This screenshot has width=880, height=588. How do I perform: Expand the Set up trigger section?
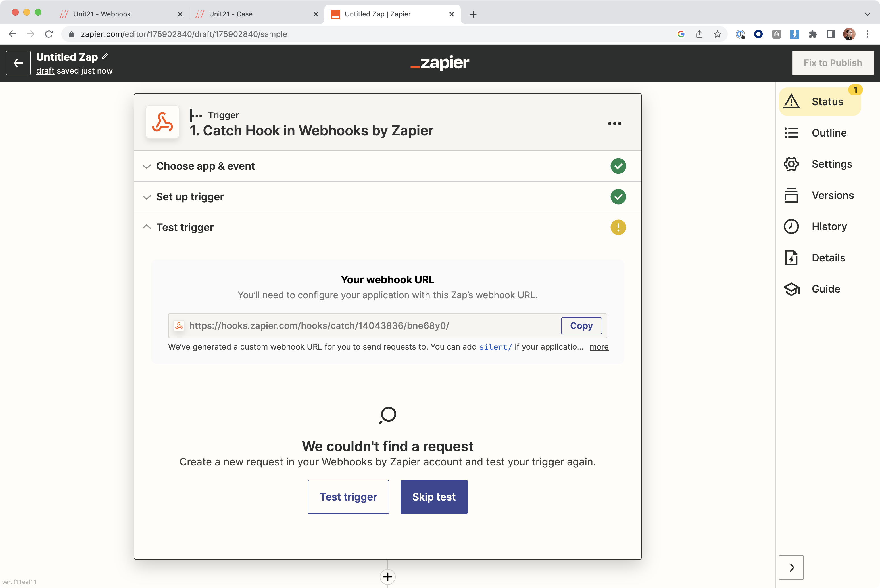pyautogui.click(x=189, y=197)
